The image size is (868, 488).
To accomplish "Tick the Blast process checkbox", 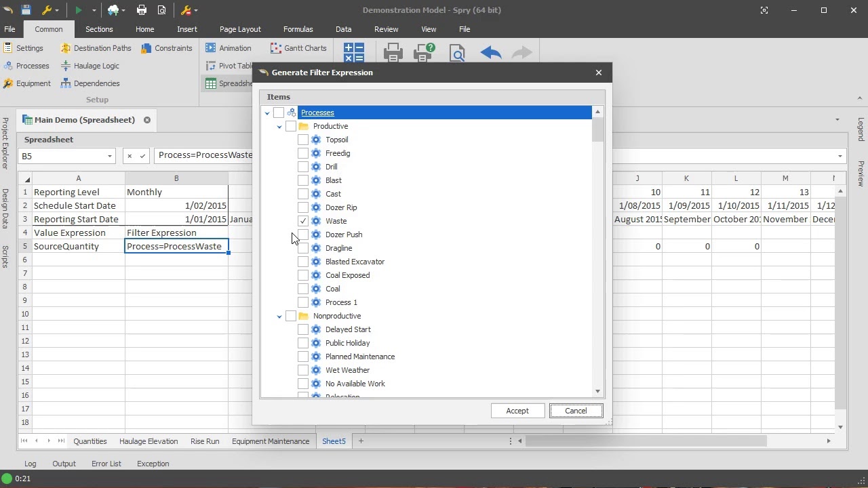I will click(x=303, y=180).
